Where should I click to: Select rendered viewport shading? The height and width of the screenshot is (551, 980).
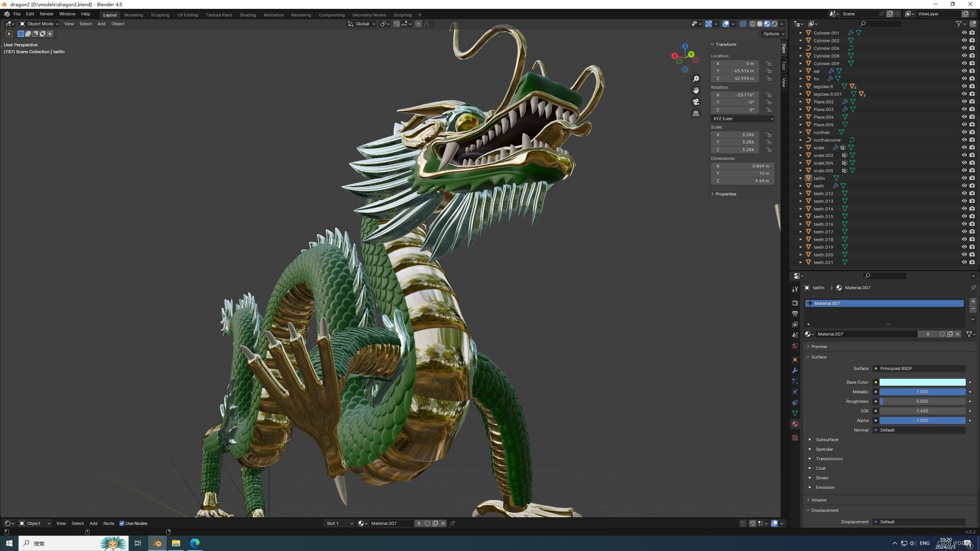click(x=774, y=24)
